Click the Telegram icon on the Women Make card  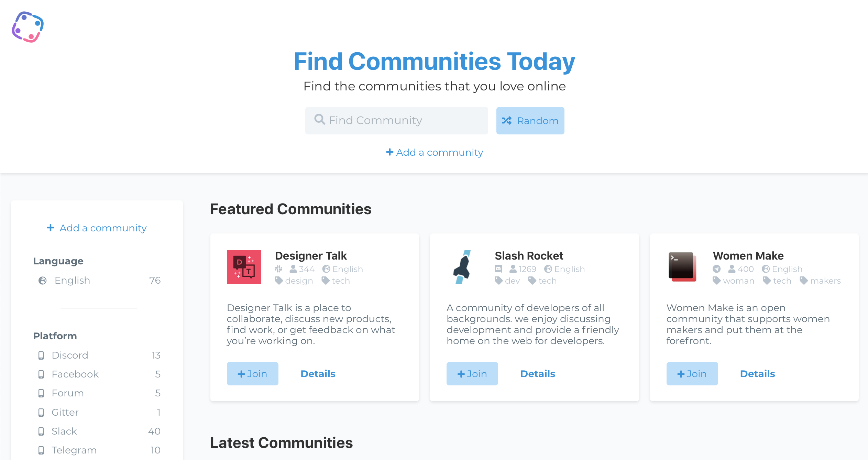point(717,269)
